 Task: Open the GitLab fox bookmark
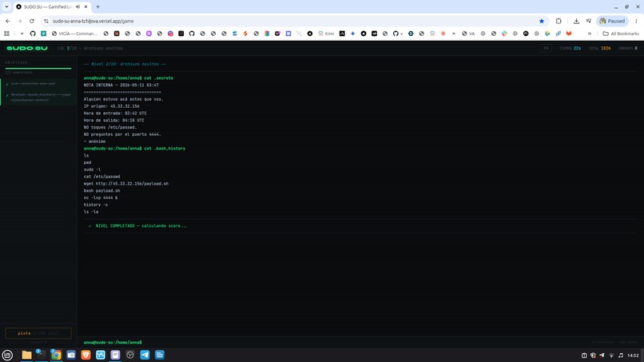(569, 34)
